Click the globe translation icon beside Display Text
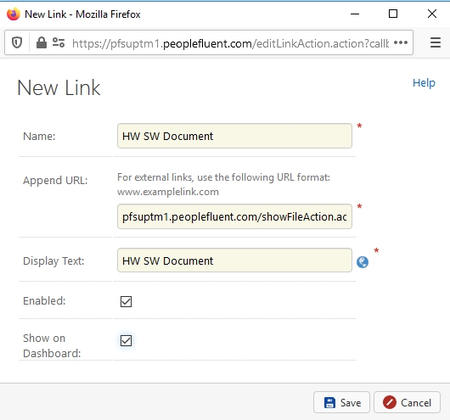This screenshot has height=420, width=450. (362, 262)
